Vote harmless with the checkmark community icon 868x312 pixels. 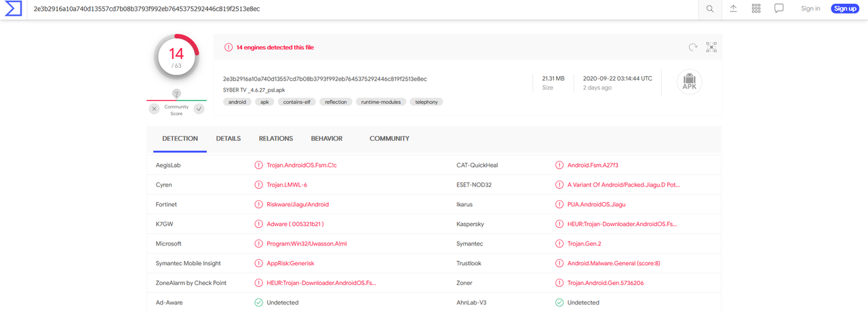coord(199,109)
